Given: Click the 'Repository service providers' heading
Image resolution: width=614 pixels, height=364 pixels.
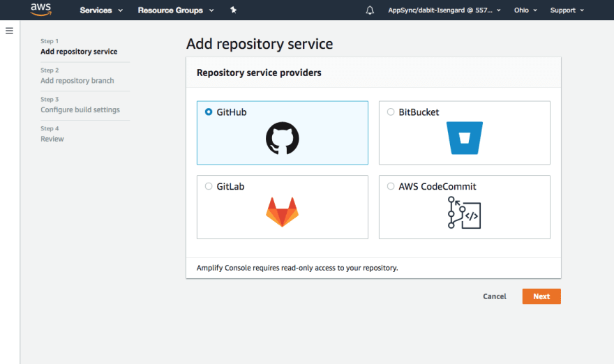Looking at the screenshot, I should (259, 73).
